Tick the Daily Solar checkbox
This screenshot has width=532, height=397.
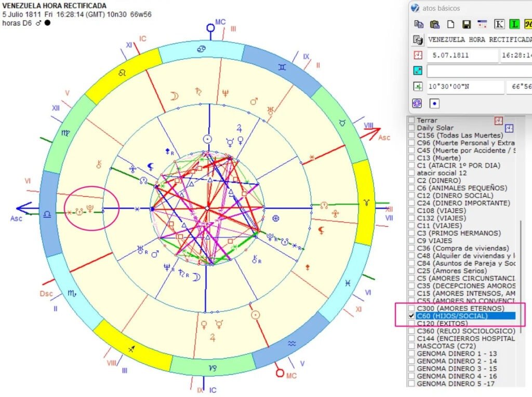tap(411, 128)
